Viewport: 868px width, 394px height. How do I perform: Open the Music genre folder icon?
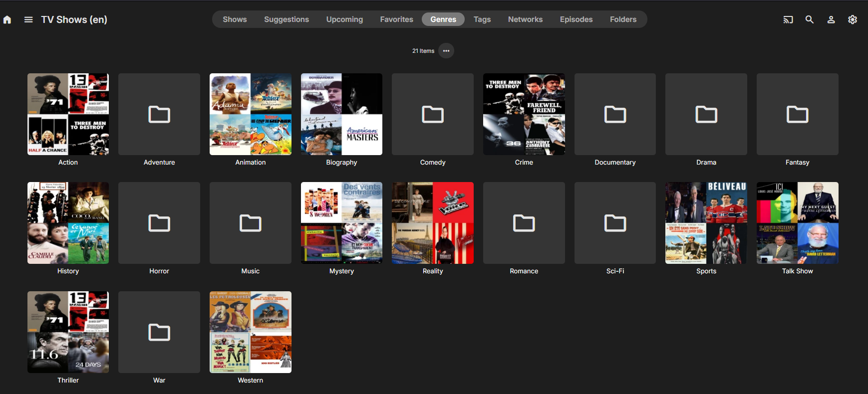(251, 223)
